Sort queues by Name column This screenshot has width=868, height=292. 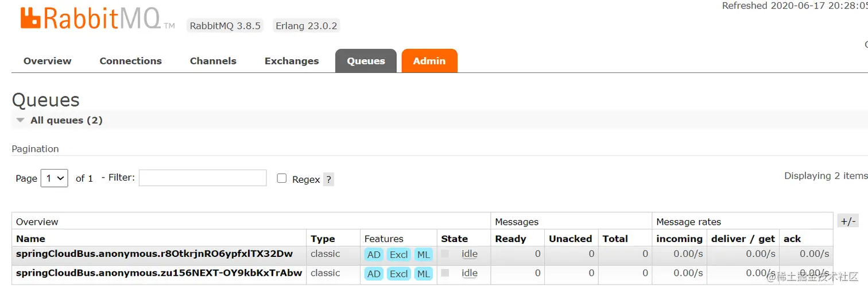click(30, 239)
